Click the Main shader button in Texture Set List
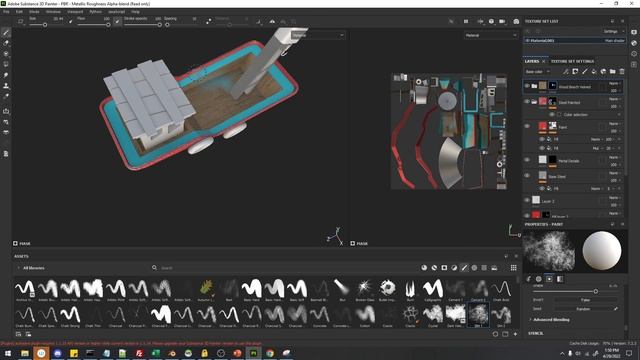 tap(614, 40)
